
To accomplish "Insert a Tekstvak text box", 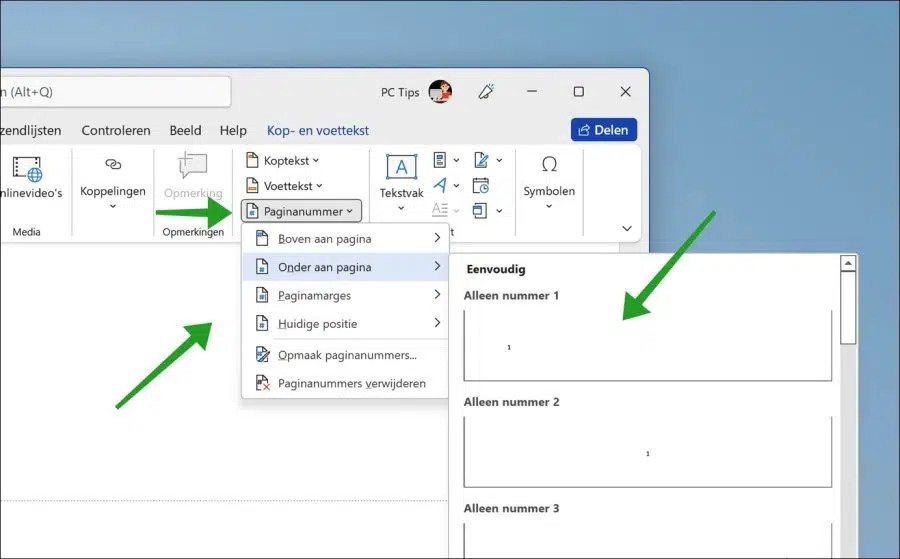I will pyautogui.click(x=401, y=167).
